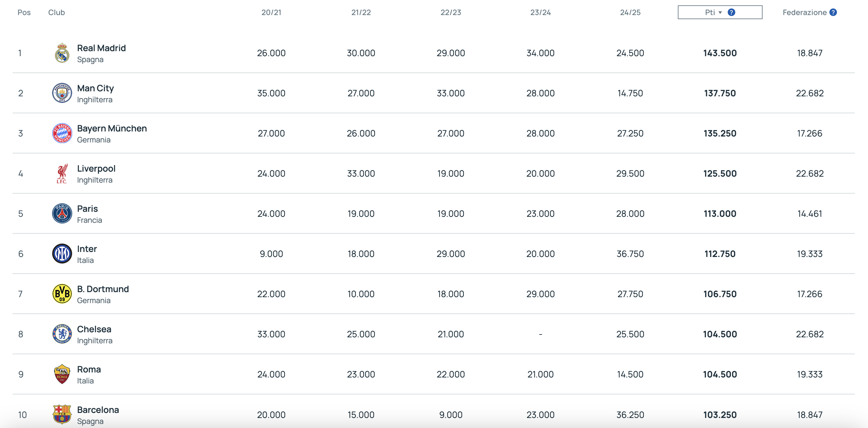Open the Federazione help question mark
Viewport: 868px width, 428px height.
tap(833, 13)
